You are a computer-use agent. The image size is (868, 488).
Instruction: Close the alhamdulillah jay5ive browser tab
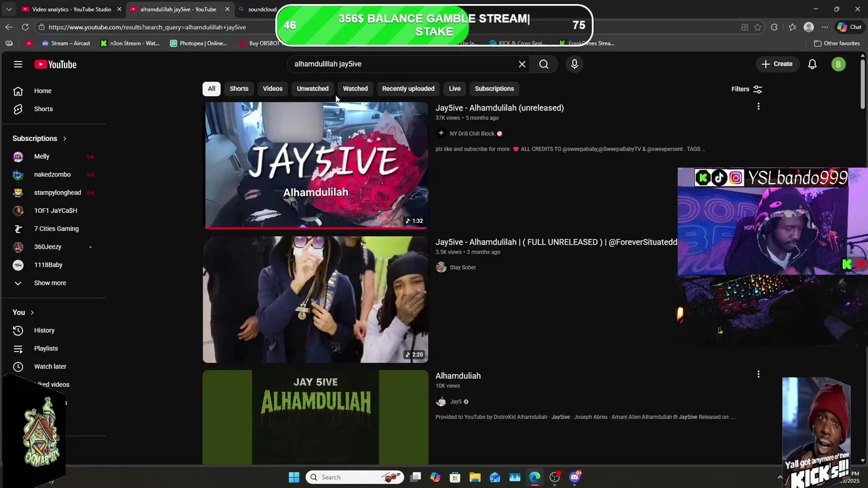click(227, 9)
